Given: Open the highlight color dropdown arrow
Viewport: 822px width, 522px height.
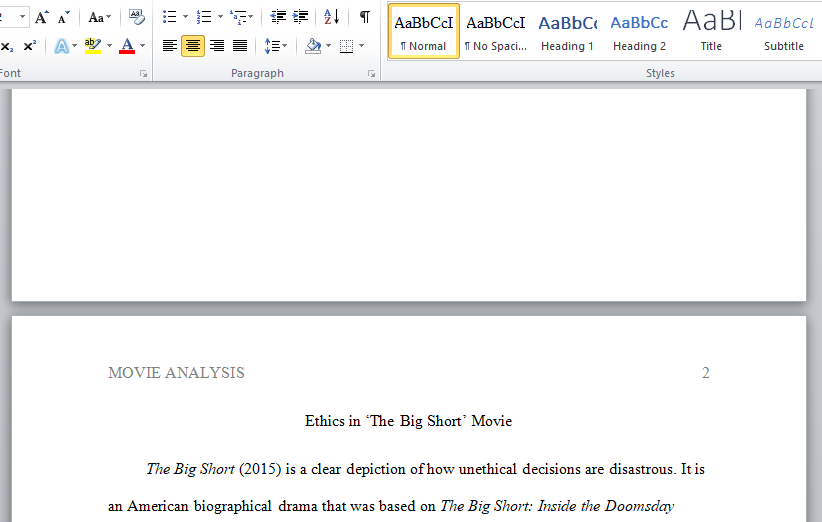Looking at the screenshot, I should coord(110,46).
